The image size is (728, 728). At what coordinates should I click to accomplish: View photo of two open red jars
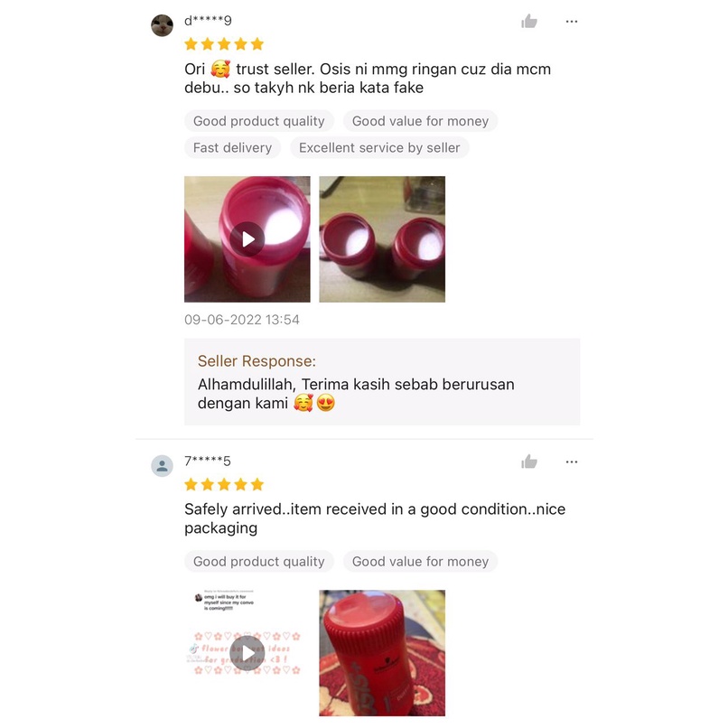(x=382, y=239)
